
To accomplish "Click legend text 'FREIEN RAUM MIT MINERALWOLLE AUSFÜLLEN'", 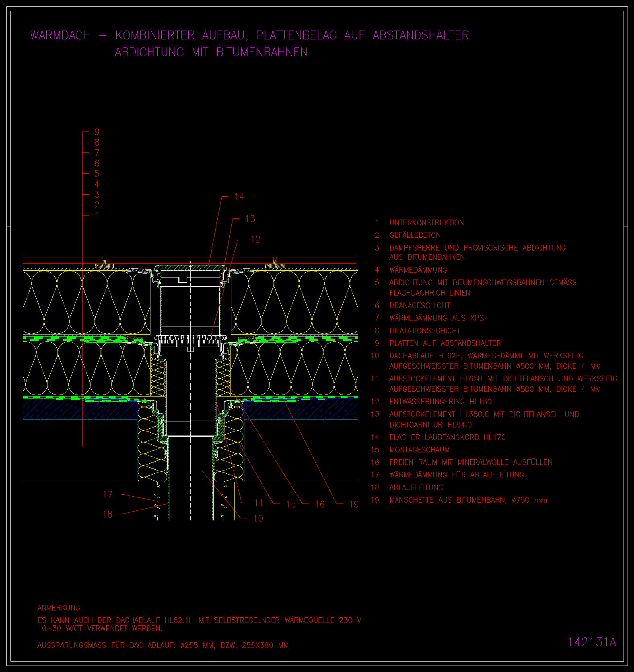I will 471,462.
